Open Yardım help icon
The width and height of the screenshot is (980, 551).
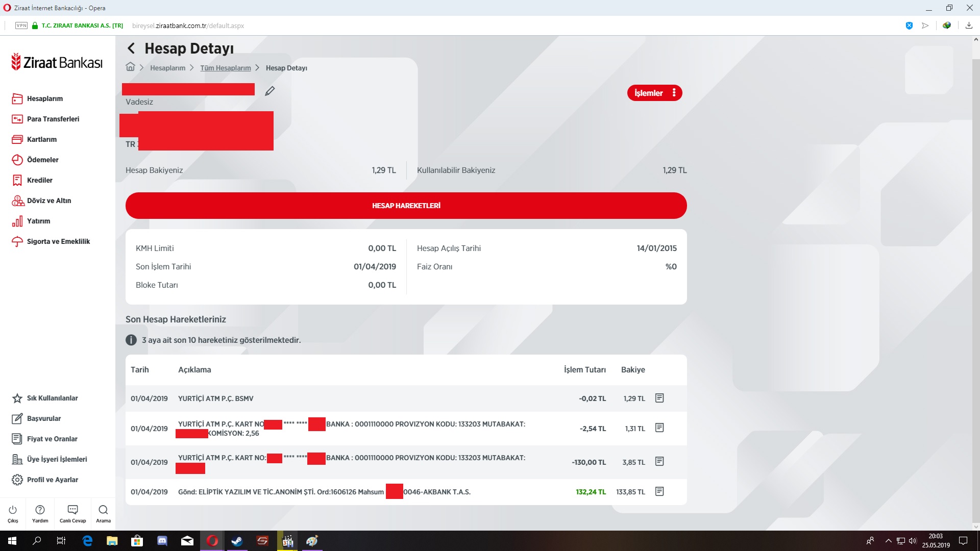click(40, 514)
